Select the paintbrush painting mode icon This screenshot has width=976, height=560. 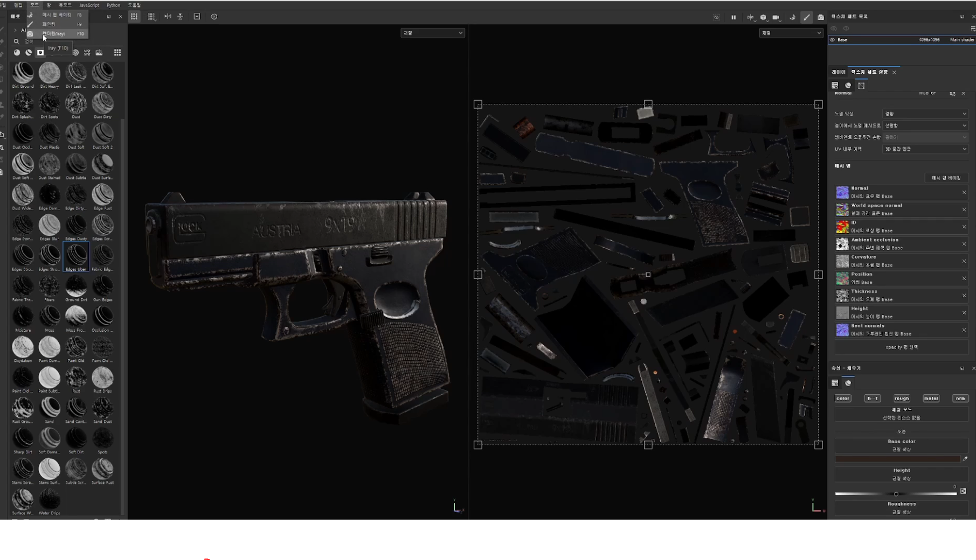[x=806, y=17]
